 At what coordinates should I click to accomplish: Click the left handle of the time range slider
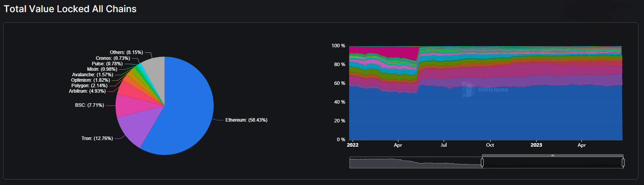click(x=482, y=162)
